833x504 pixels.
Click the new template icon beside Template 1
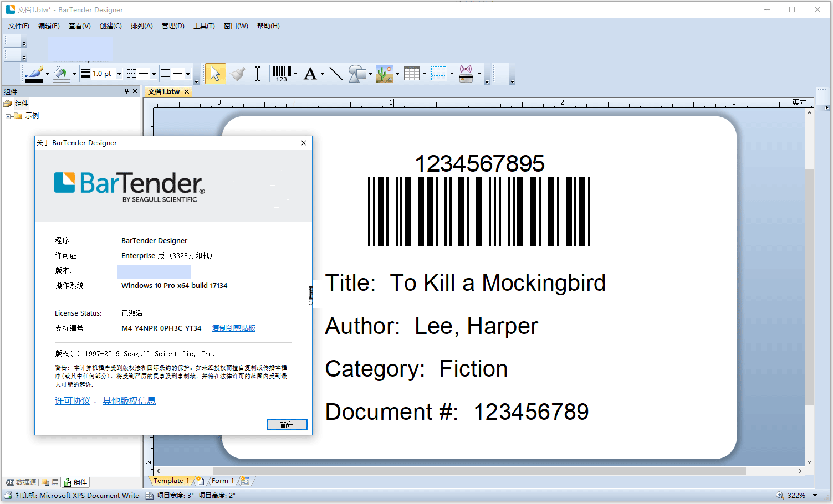pos(200,481)
